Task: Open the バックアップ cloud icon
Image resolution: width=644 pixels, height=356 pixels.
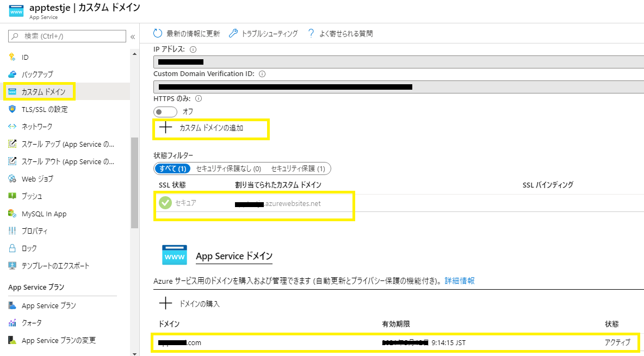Action: (x=13, y=74)
